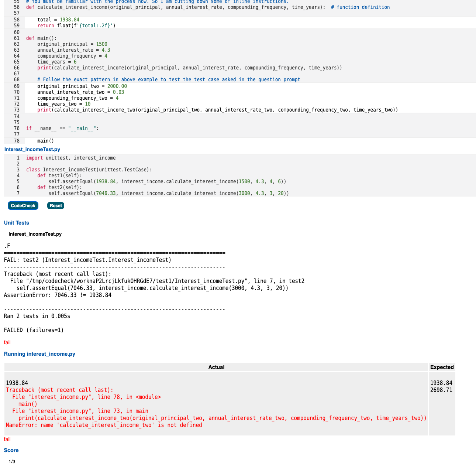Select the Interest_incomeTest.py tab under Unit Tests
476x475 pixels.
(35, 234)
